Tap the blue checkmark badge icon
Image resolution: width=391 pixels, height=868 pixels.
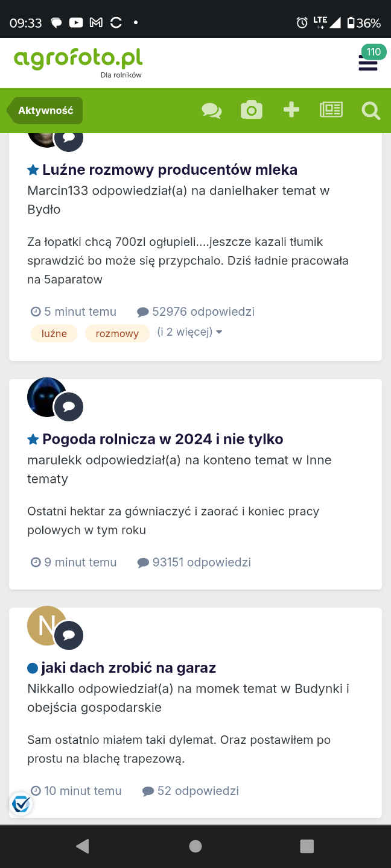[x=21, y=804]
